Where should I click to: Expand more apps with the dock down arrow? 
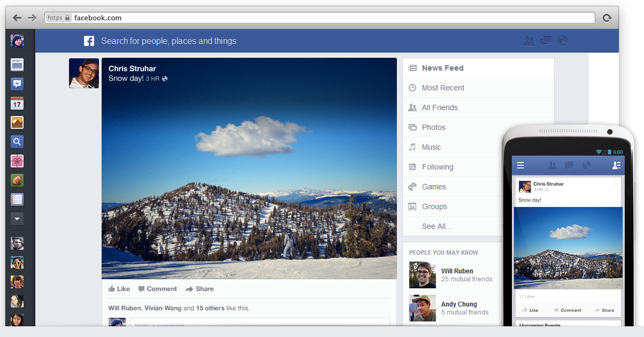click(17, 219)
